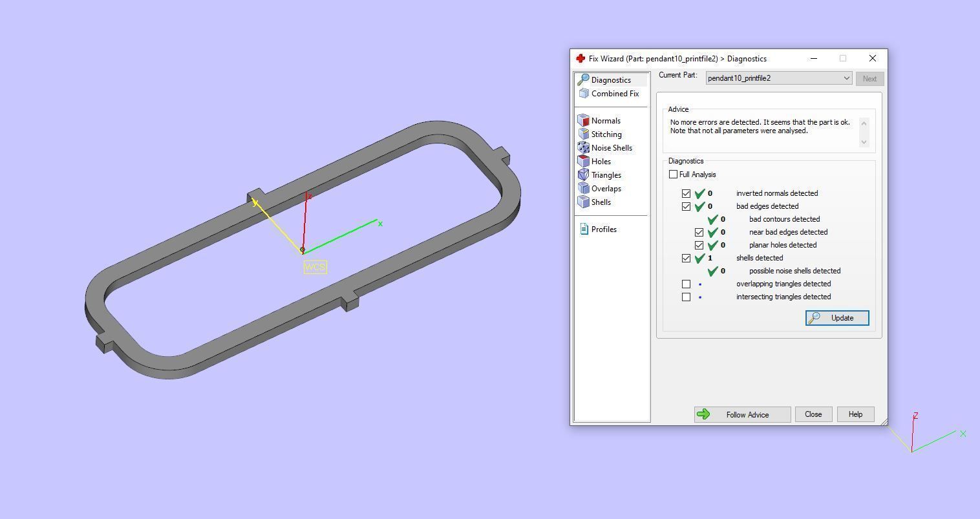Switch to the Stitching page
This screenshot has height=519, width=980.
pos(606,134)
